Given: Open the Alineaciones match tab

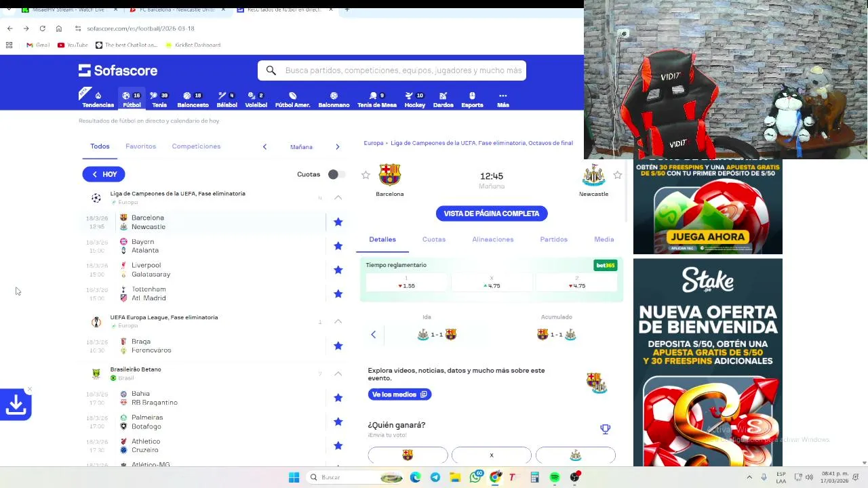Looking at the screenshot, I should tap(493, 239).
